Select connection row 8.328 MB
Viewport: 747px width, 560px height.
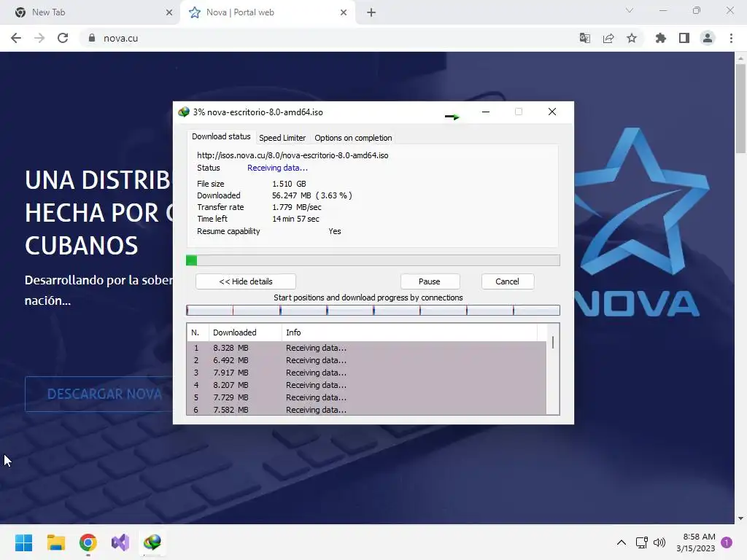[366, 348]
